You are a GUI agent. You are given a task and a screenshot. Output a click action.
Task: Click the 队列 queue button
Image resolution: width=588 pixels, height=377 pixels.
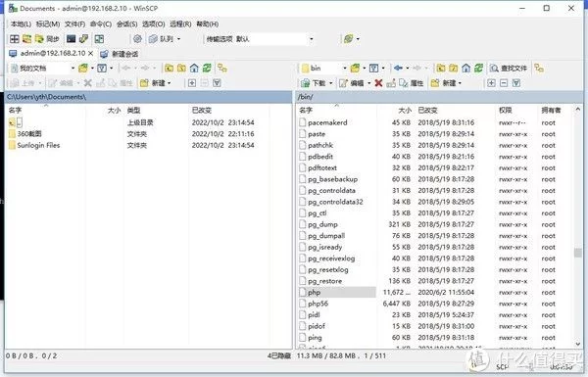pyautogui.click(x=162, y=38)
